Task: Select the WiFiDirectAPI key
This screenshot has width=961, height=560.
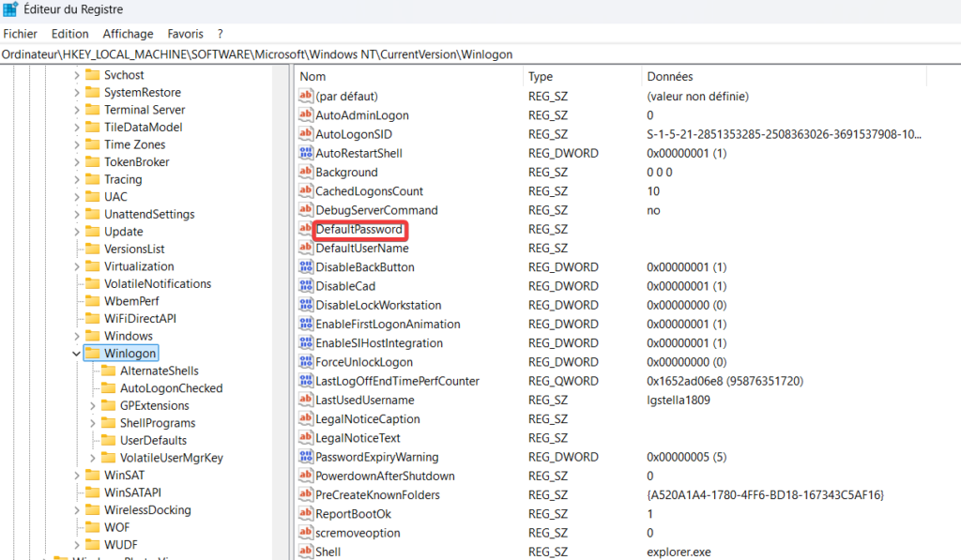Action: (140, 319)
